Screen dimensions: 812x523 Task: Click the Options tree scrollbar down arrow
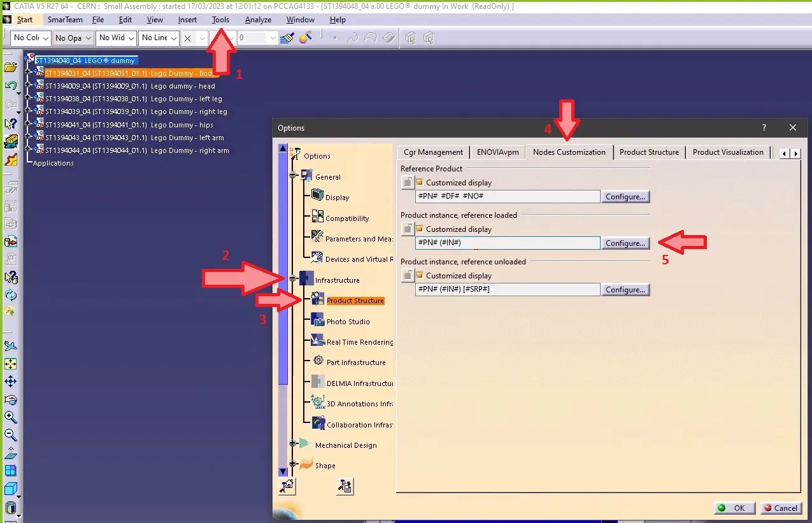283,471
